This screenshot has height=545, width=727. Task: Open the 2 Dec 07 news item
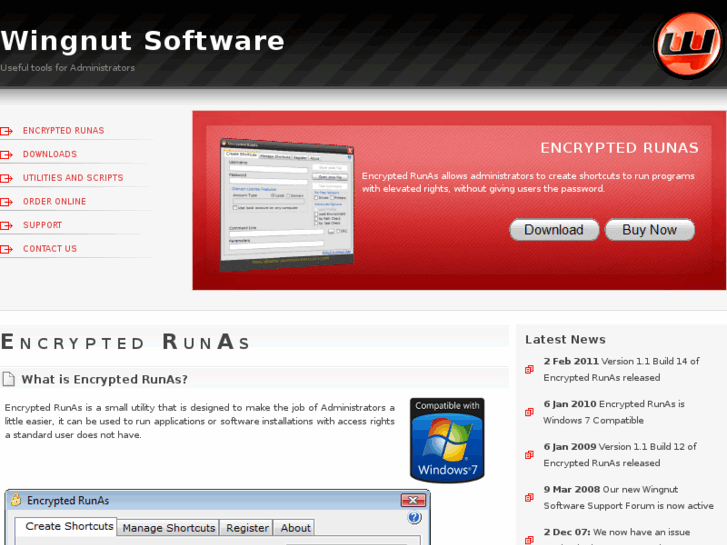point(617,536)
